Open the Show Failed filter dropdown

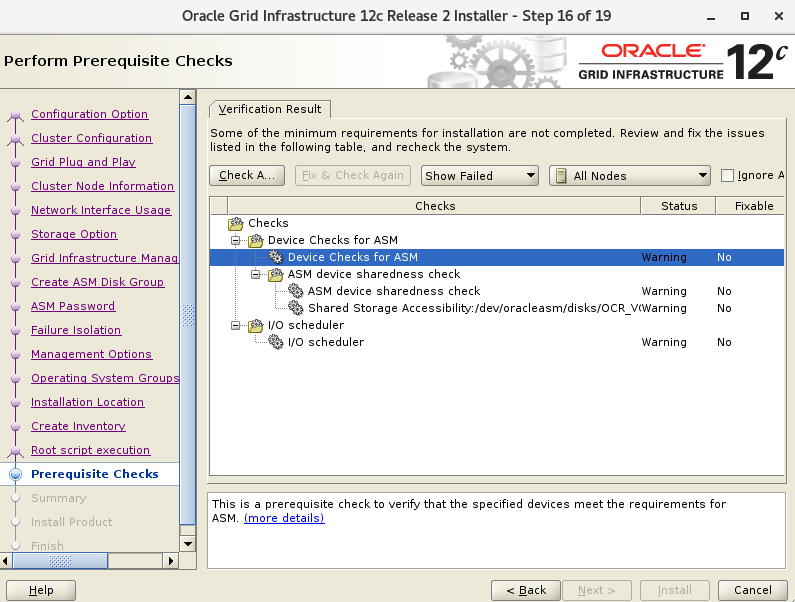tap(480, 176)
